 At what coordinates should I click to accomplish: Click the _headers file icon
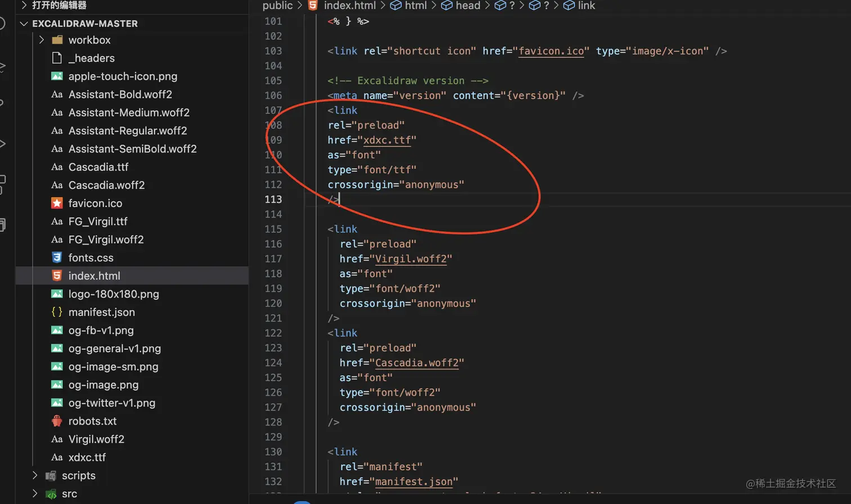point(57,58)
